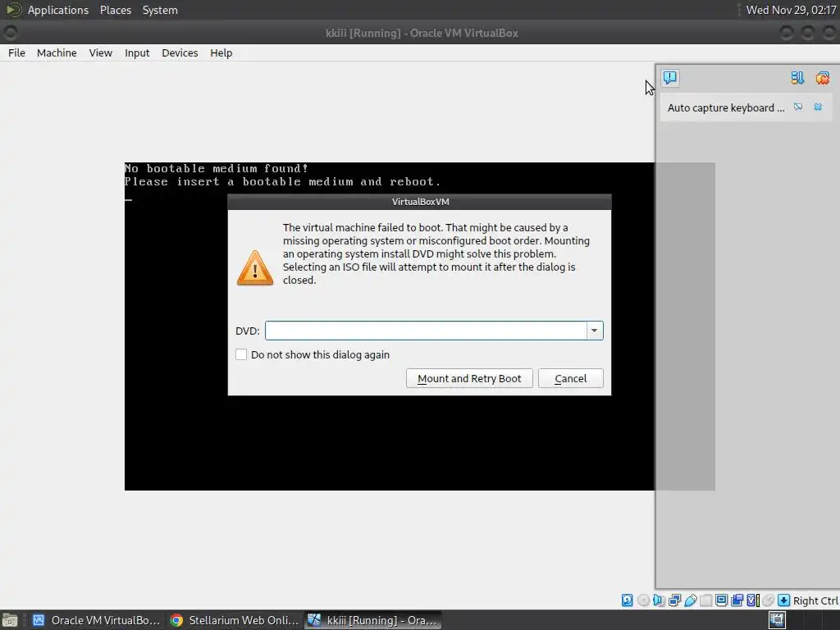This screenshot has width=840, height=630.
Task: Click the network adapters status icon
Action: coord(674,600)
